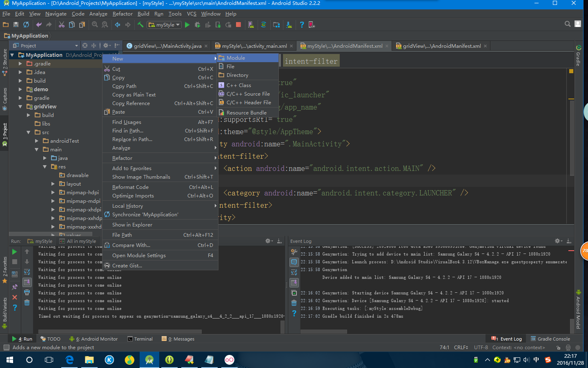Click the Cut scissors toolbar icon

(x=62, y=25)
